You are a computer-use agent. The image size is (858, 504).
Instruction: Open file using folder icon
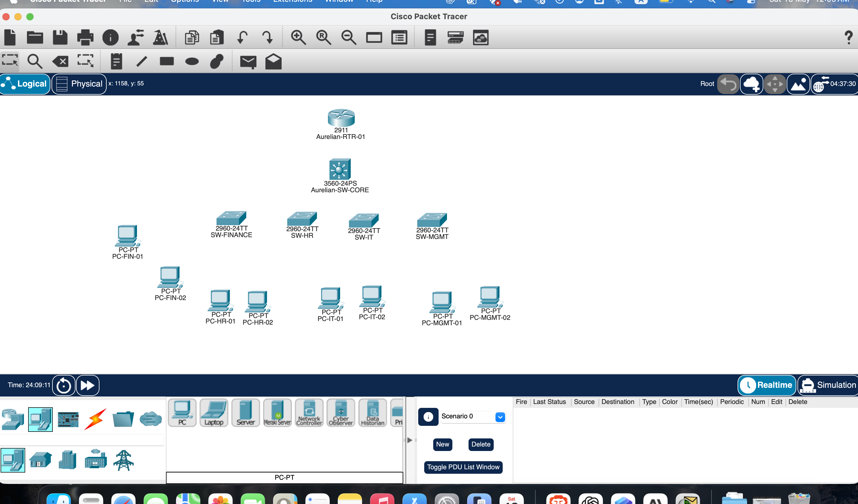coord(35,37)
